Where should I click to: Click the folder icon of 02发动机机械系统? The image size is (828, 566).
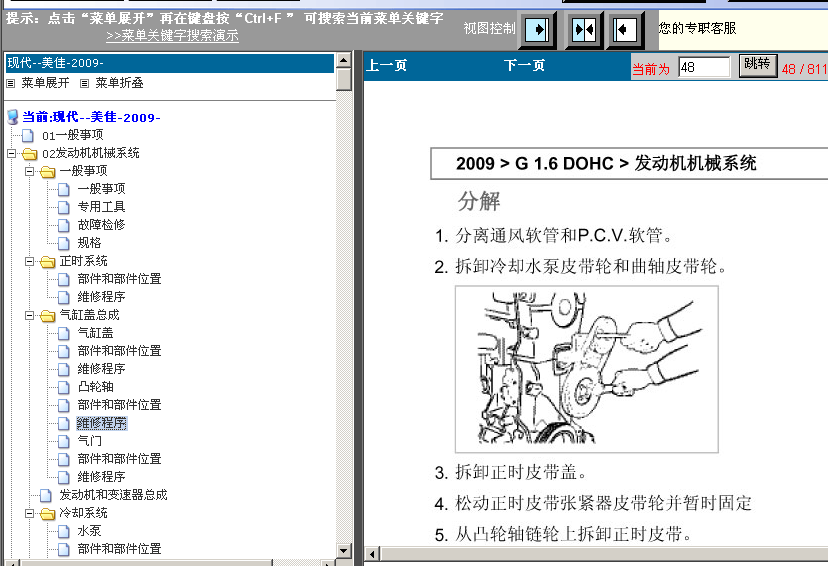(x=30, y=154)
